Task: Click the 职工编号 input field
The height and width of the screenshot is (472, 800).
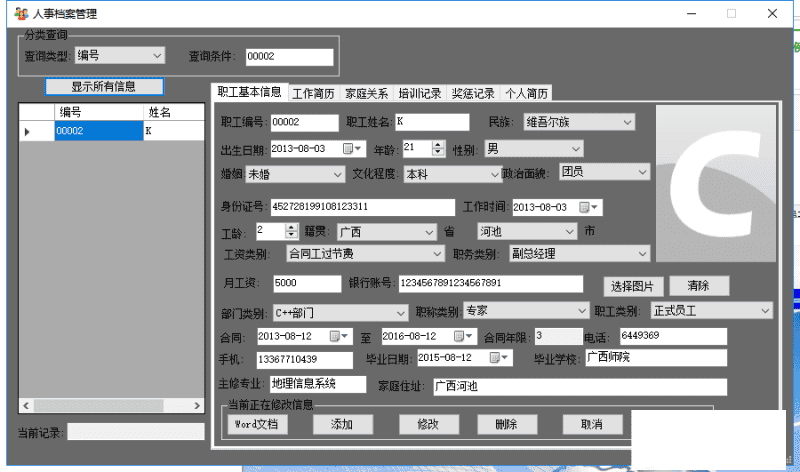Action: (305, 122)
